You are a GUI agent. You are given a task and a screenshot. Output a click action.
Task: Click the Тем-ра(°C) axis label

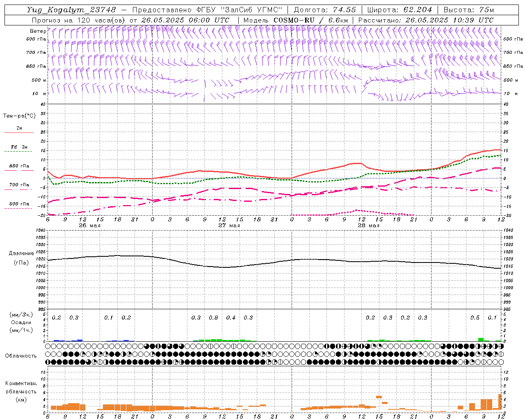click(19, 116)
